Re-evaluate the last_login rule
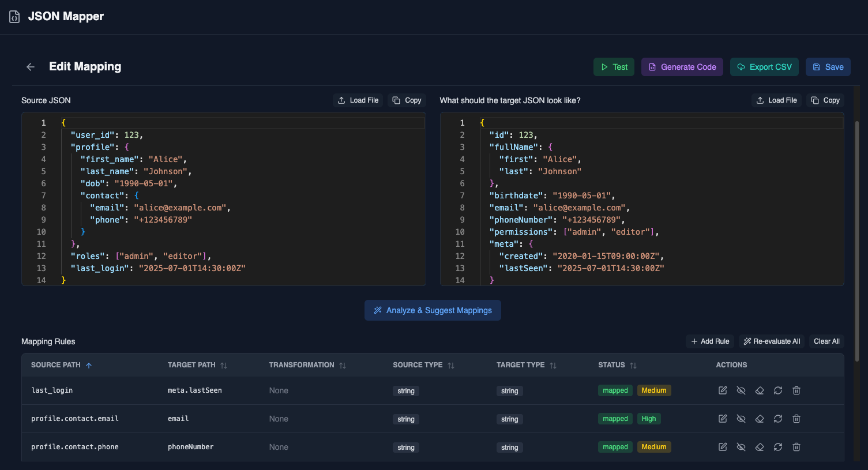Image resolution: width=868 pixels, height=470 pixels. point(778,390)
